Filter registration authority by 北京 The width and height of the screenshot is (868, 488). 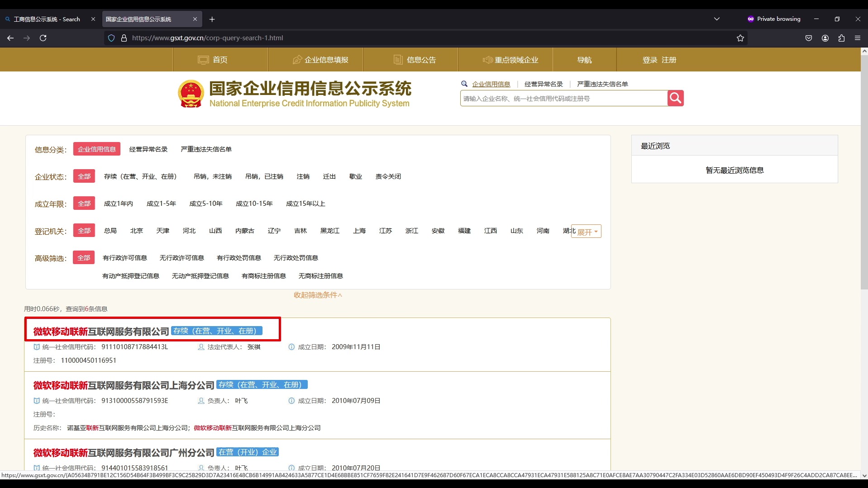[137, 231]
